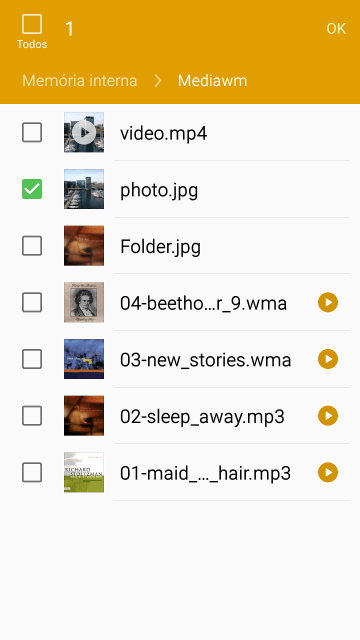The image size is (360, 640).
Task: Play preview of 02-sleep_away.mp3
Action: click(x=328, y=416)
